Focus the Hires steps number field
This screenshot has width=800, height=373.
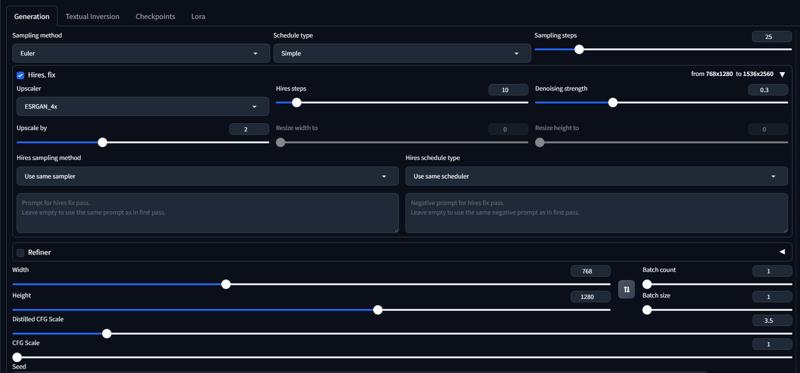click(508, 90)
